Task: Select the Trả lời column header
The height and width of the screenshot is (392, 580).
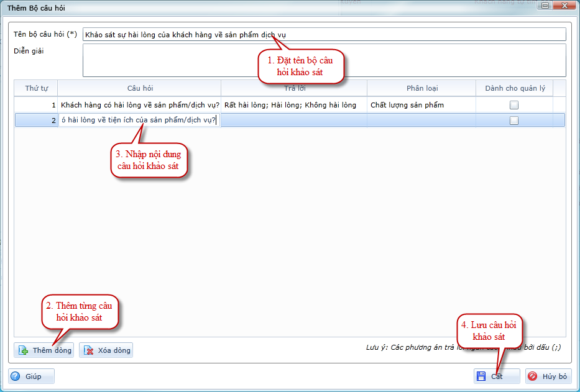Action: tap(294, 88)
